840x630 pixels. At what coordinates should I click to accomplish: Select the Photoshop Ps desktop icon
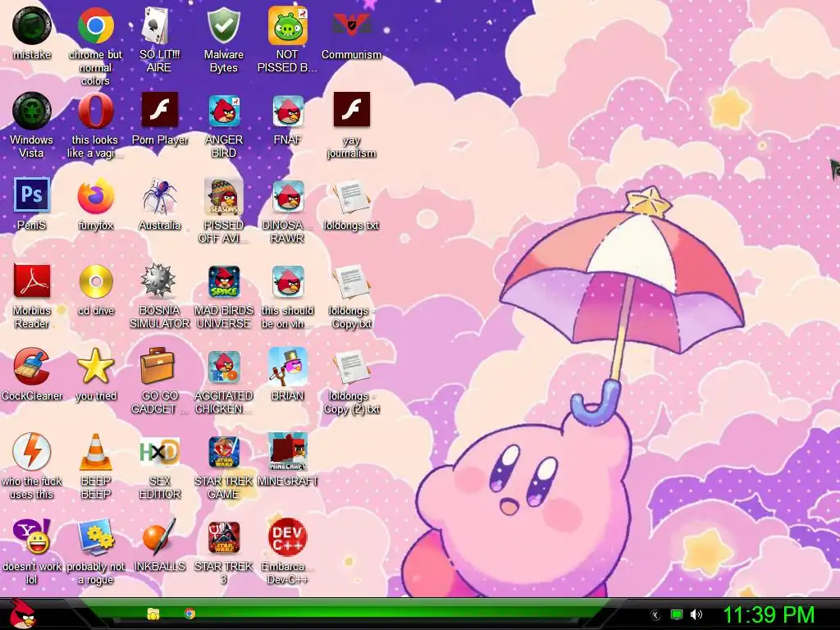tap(32, 195)
